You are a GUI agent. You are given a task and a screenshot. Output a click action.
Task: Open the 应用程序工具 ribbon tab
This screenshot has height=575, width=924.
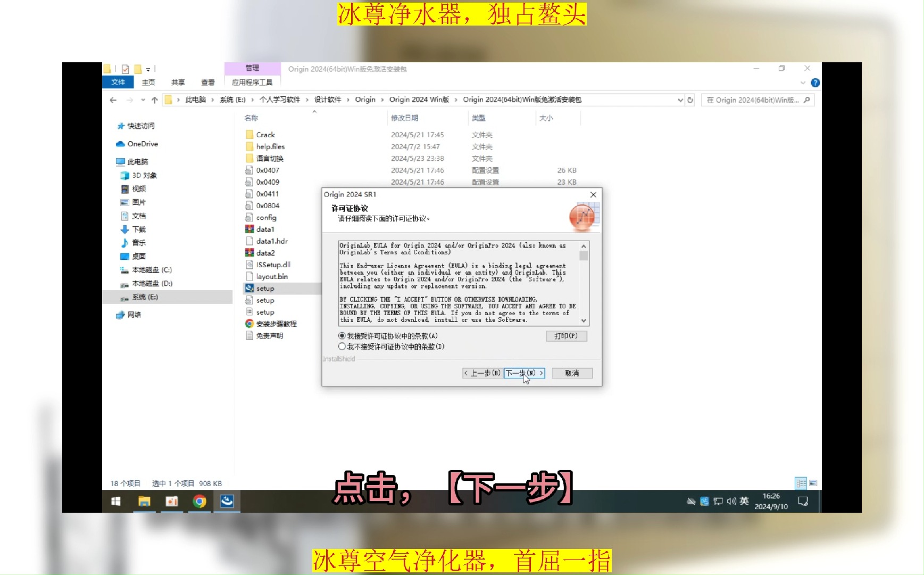tap(252, 82)
